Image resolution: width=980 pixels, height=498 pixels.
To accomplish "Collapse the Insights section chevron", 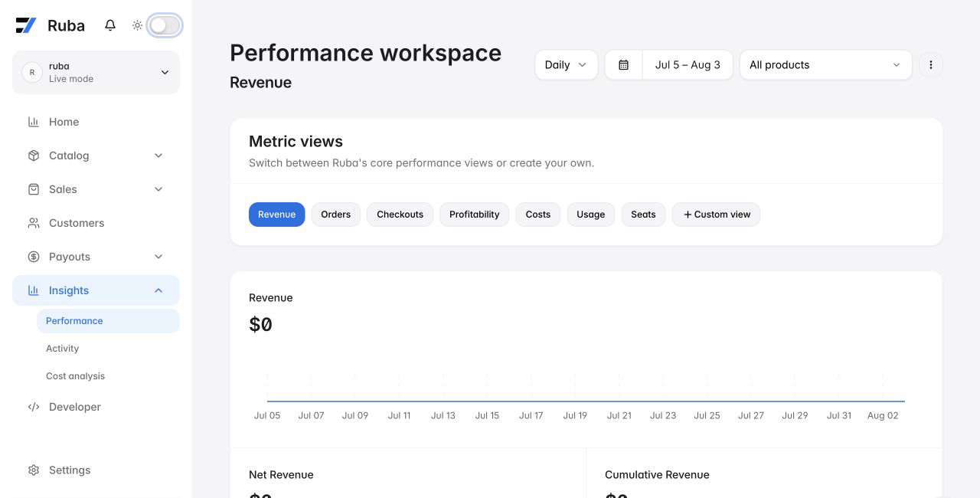I will [x=158, y=290].
